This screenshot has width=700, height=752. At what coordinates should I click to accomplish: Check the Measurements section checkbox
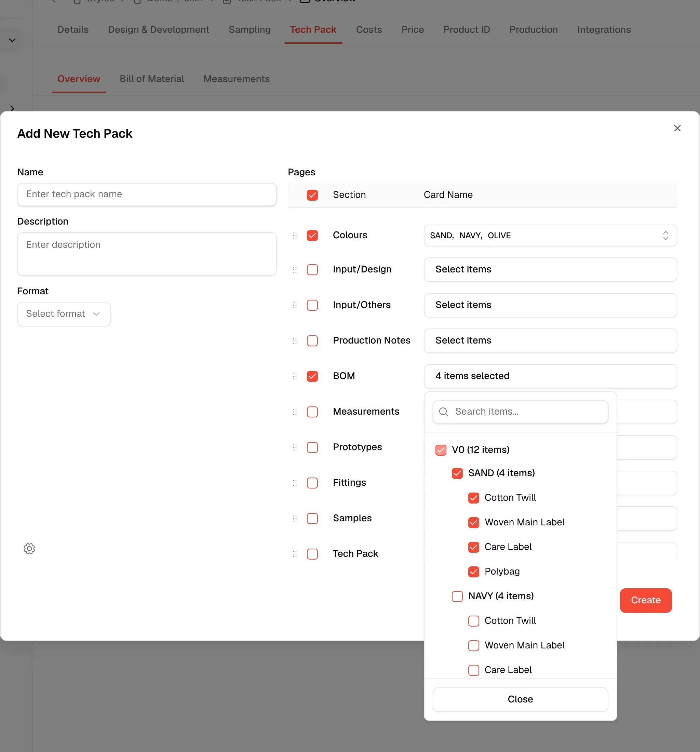click(312, 412)
